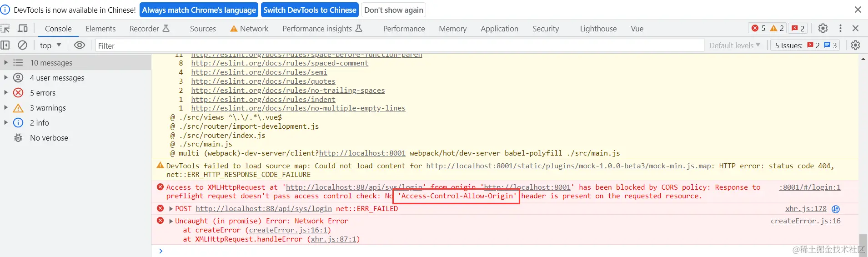Open the Memory tab
The height and width of the screenshot is (257, 868).
click(452, 29)
